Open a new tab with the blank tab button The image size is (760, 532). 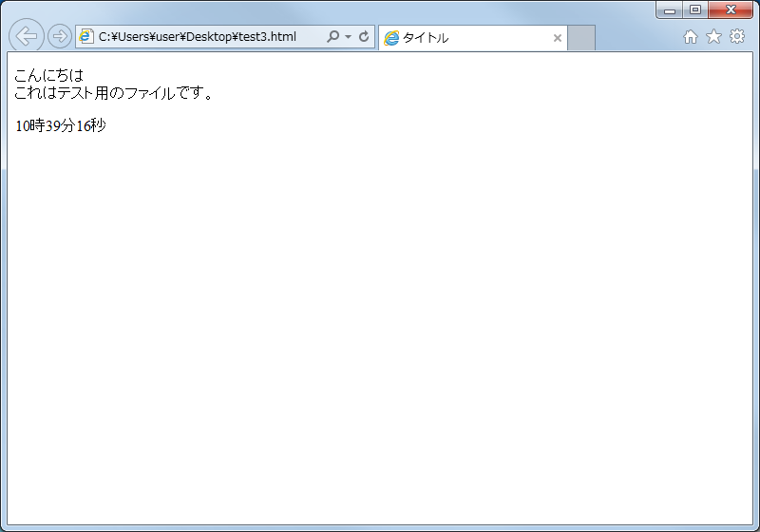(x=581, y=38)
